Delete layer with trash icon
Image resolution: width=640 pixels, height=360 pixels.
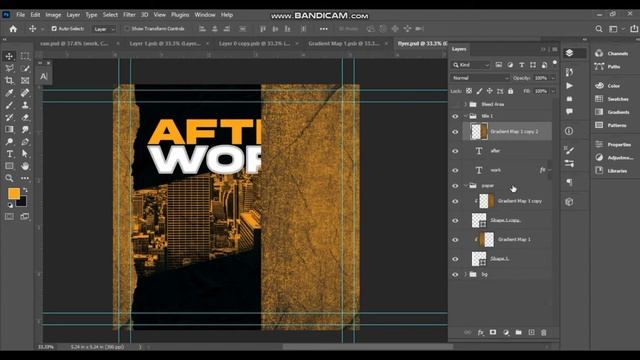click(x=544, y=333)
